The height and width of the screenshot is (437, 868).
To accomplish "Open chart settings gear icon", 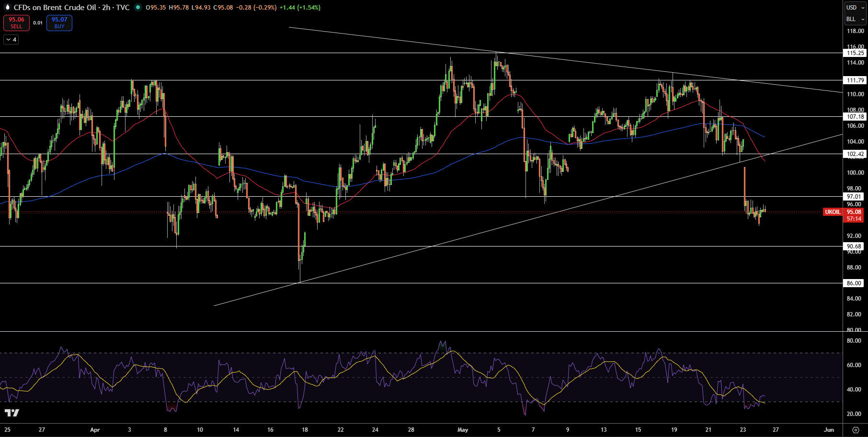I will coord(856,430).
